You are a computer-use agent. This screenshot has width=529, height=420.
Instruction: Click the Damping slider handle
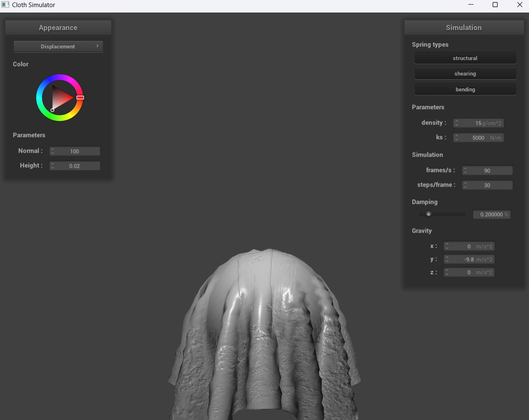click(x=428, y=214)
